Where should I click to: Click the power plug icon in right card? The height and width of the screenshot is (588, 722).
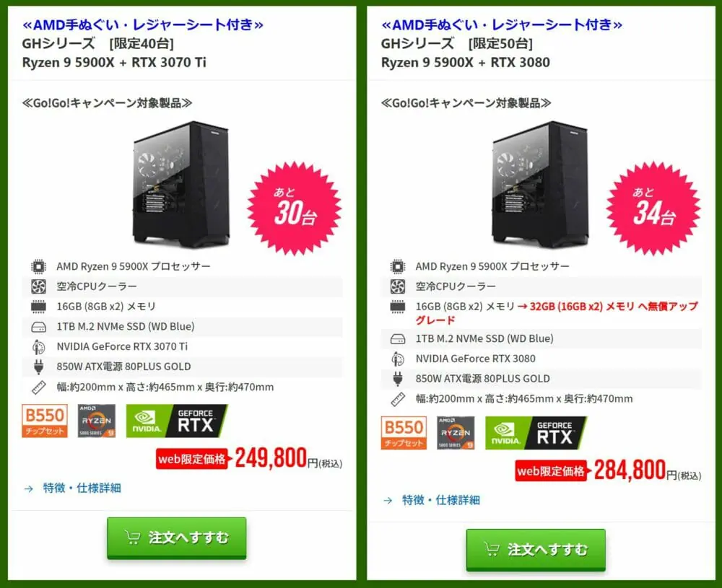(398, 379)
